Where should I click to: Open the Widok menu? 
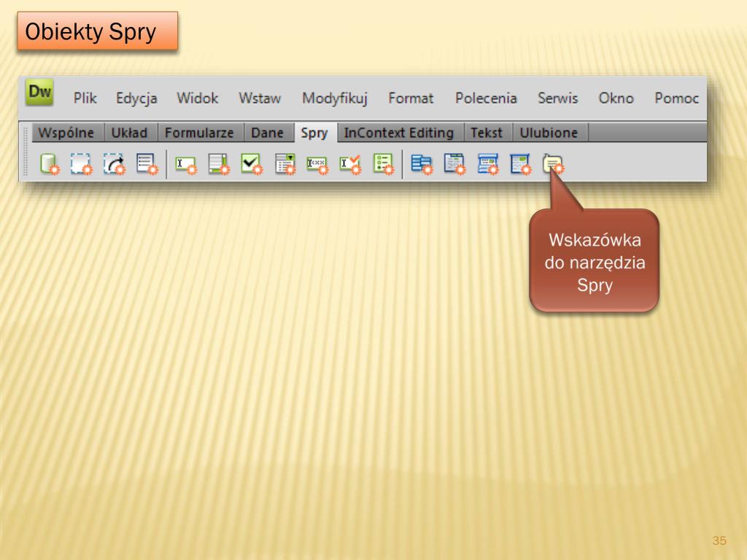click(x=197, y=98)
